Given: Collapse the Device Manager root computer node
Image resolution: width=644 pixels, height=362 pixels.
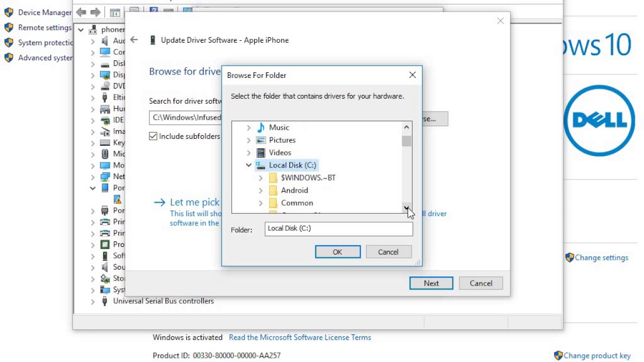Looking at the screenshot, I should (x=81, y=30).
